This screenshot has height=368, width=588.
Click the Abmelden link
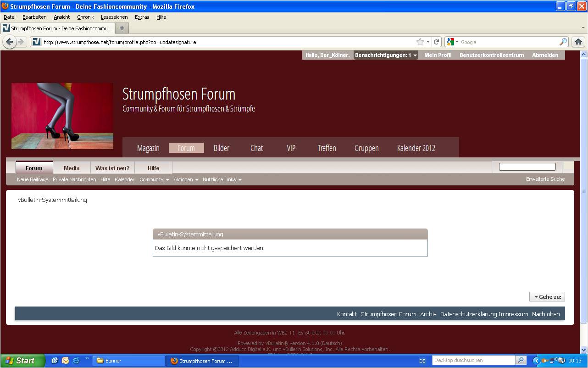[545, 55]
